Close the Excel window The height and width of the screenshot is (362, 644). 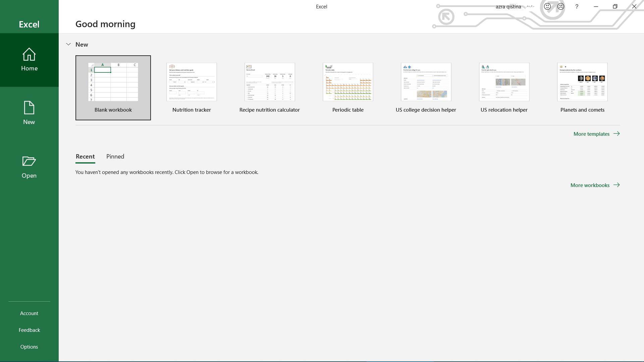coord(634,6)
